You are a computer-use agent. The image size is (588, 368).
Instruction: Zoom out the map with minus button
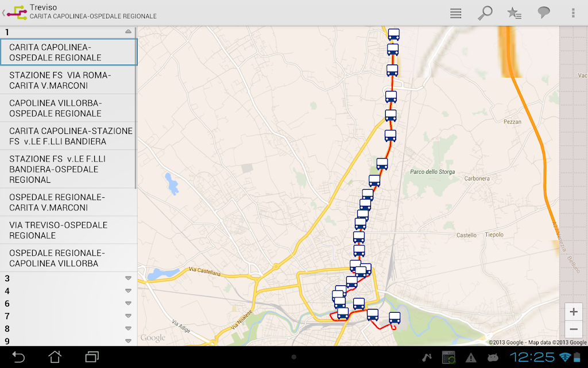point(574,329)
